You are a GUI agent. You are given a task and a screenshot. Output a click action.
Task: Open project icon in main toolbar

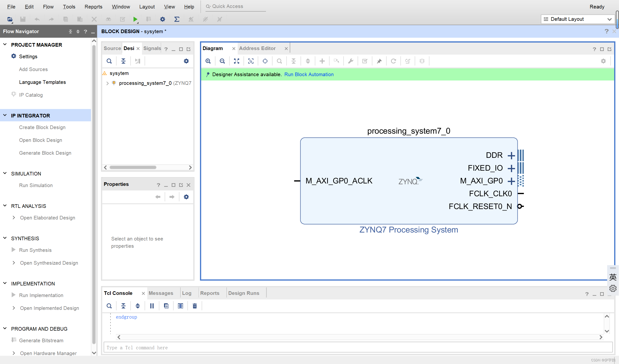[10, 19]
